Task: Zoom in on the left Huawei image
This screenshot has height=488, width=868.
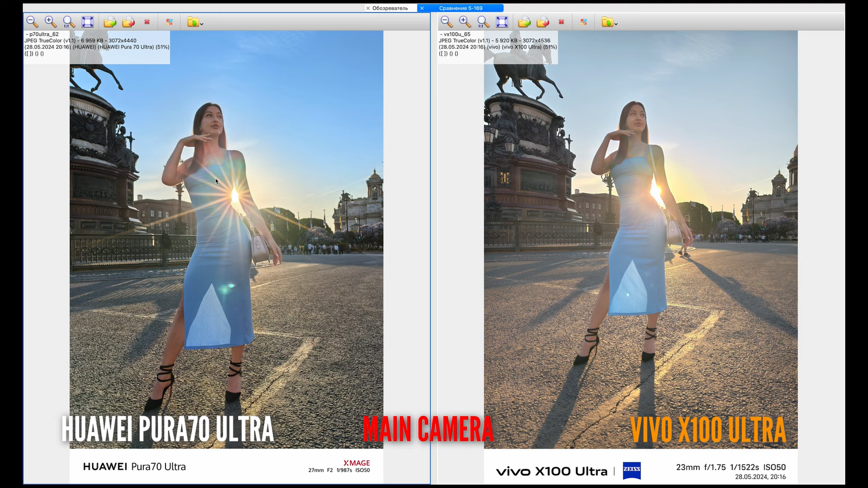Action: point(50,22)
